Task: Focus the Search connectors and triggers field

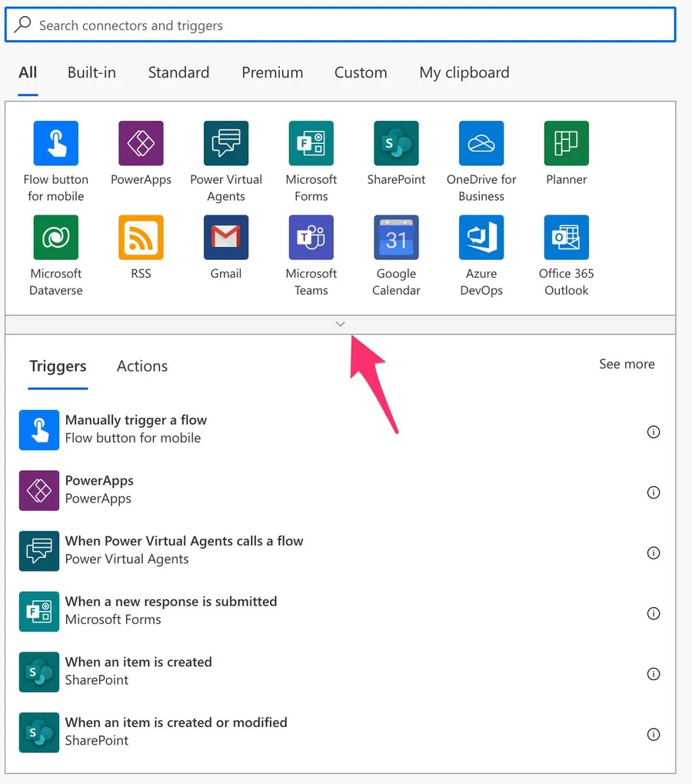Action: click(346, 25)
